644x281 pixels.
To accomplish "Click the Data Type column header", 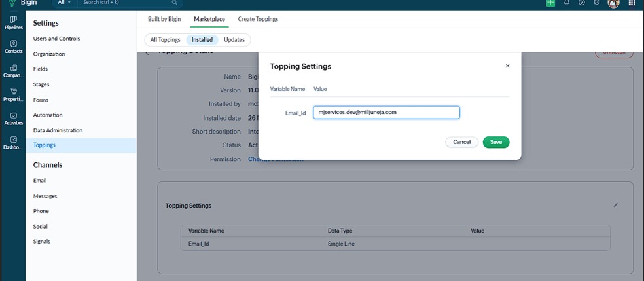I will [340, 231].
